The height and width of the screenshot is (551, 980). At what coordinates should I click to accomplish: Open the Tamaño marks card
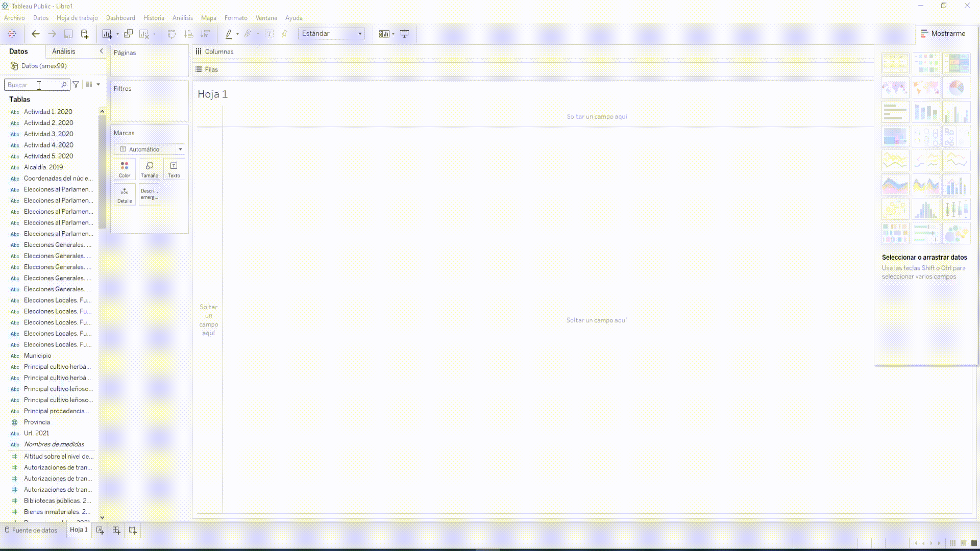click(149, 169)
